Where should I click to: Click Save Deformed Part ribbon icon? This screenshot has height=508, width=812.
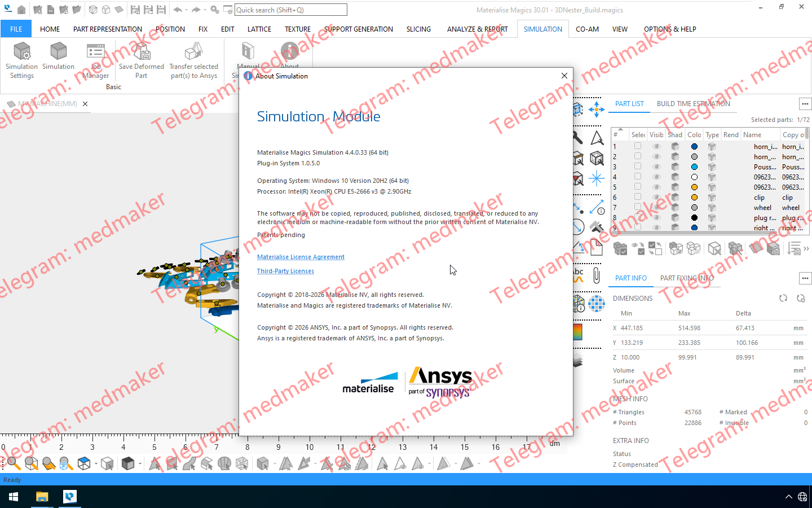pos(141,60)
